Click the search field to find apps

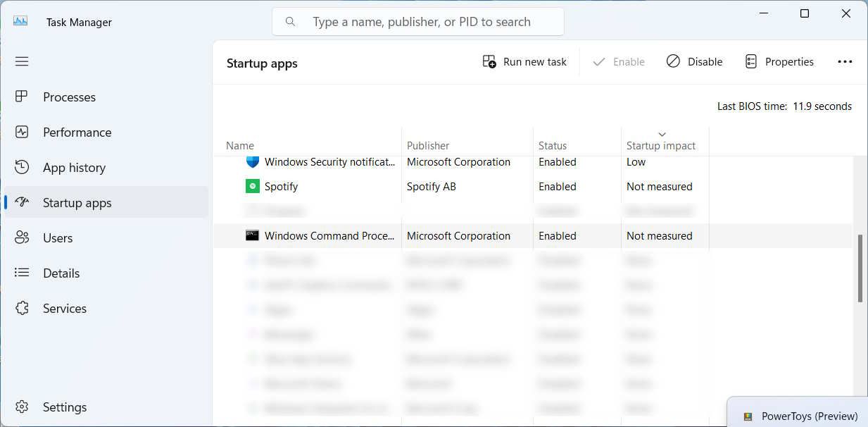click(418, 21)
